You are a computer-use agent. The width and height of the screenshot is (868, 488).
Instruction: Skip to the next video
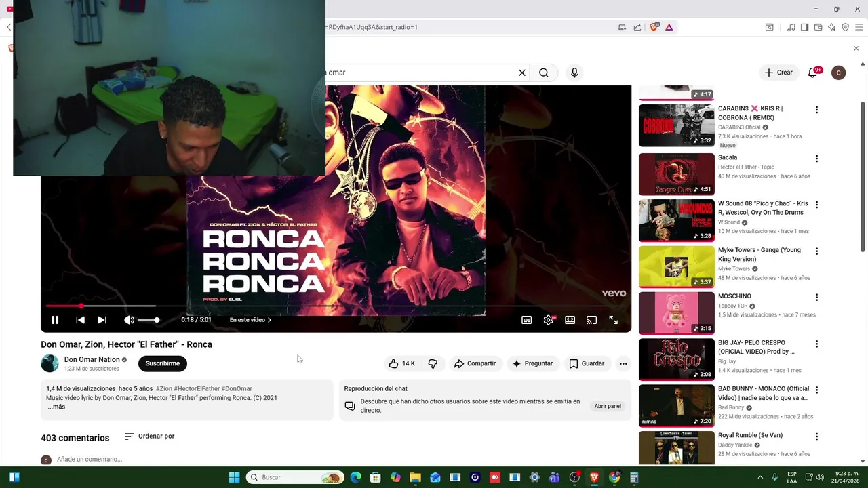tap(102, 320)
